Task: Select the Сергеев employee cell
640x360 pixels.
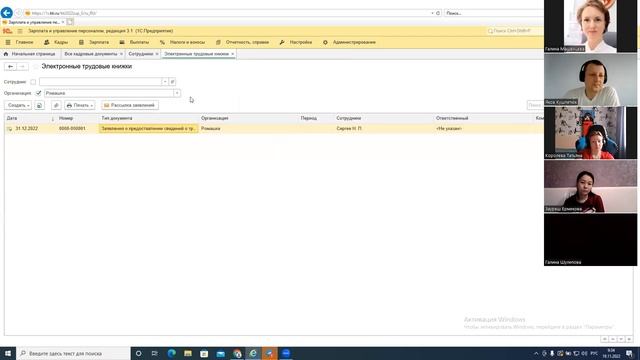Action: tap(349, 129)
